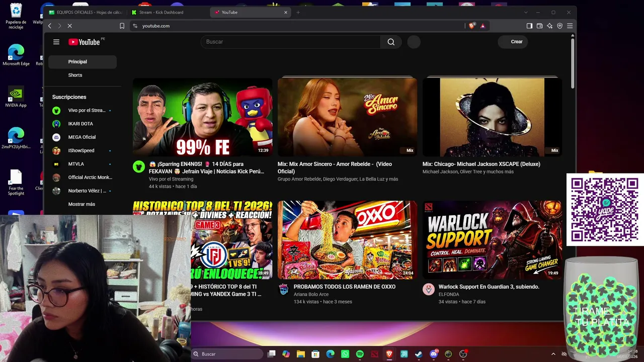
Task: Click the Mix Amor Sincero video title
Action: tap(335, 167)
